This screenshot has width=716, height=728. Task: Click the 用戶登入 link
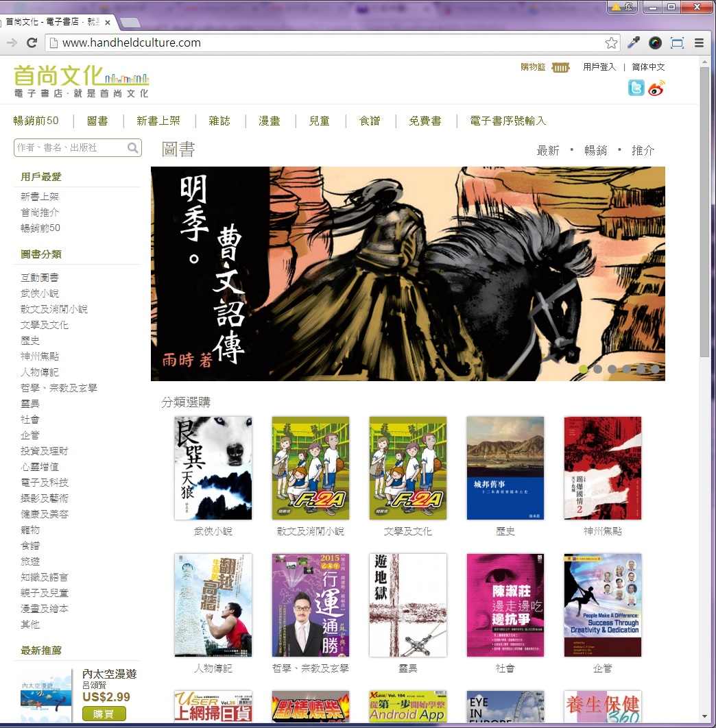(599, 67)
